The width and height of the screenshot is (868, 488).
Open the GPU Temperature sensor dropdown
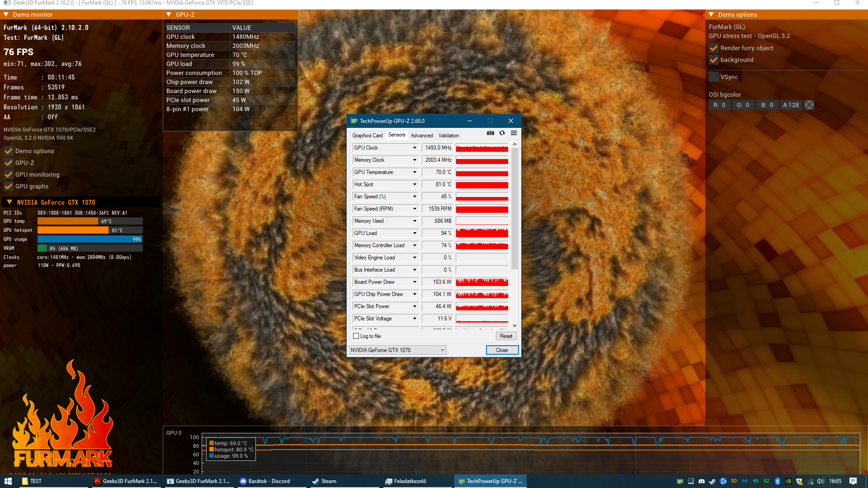pyautogui.click(x=414, y=172)
